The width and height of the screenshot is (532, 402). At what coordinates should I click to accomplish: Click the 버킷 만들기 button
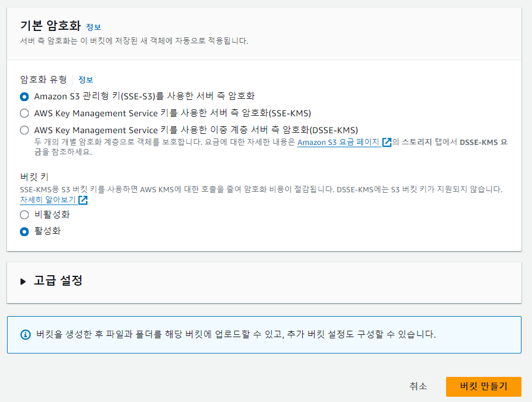tap(483, 386)
